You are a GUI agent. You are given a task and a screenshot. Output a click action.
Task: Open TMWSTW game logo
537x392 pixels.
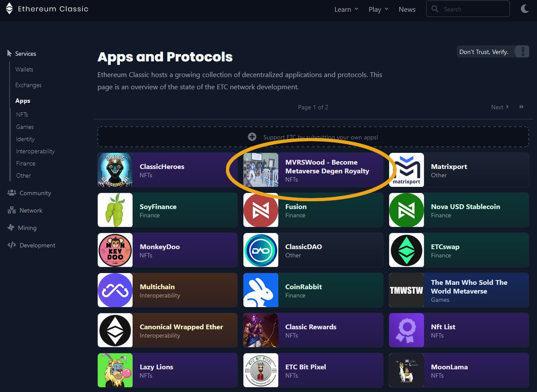pyautogui.click(x=406, y=290)
